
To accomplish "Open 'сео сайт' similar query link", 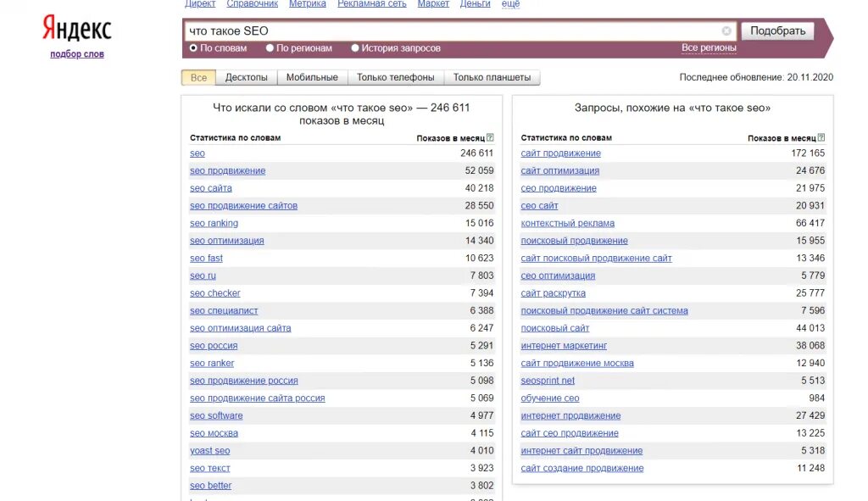I will (x=539, y=206).
